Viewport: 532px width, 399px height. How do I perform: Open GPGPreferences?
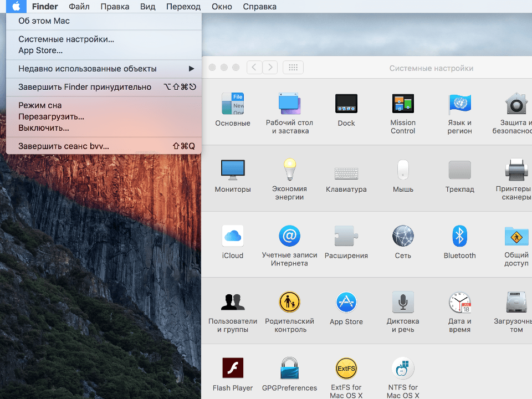289,367
